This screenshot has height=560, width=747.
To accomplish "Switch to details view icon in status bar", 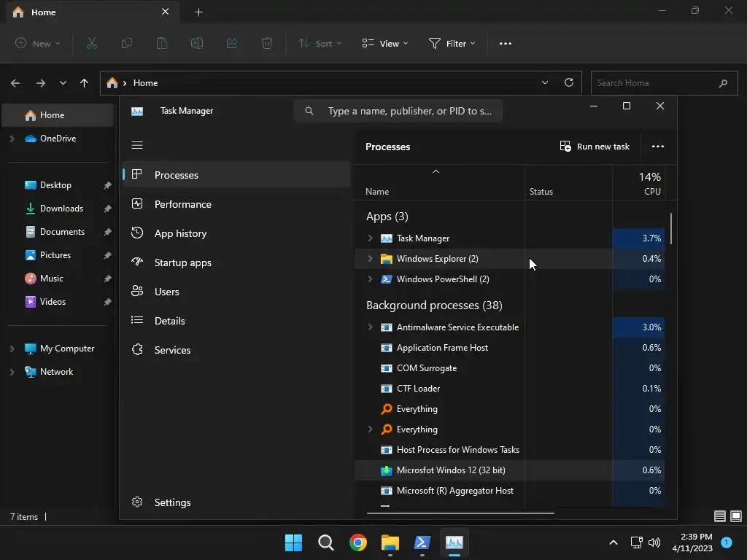I will (720, 516).
